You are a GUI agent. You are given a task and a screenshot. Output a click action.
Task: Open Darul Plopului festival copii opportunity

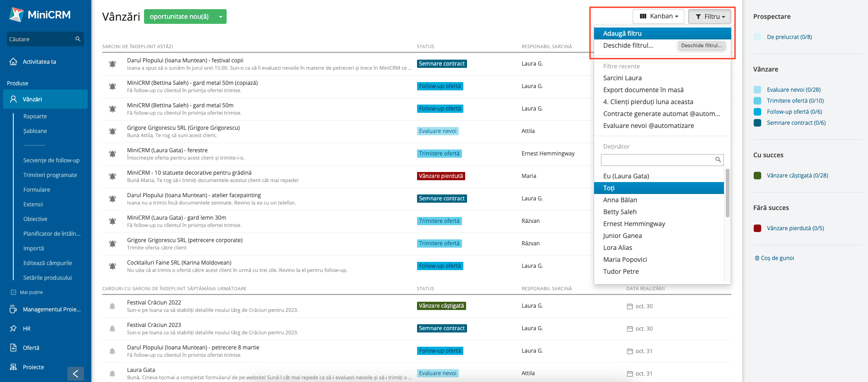click(185, 60)
